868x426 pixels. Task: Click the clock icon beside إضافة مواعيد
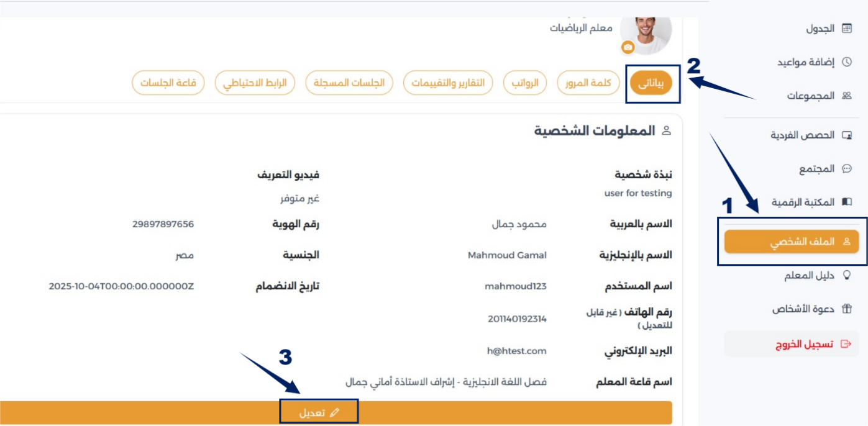(x=846, y=62)
